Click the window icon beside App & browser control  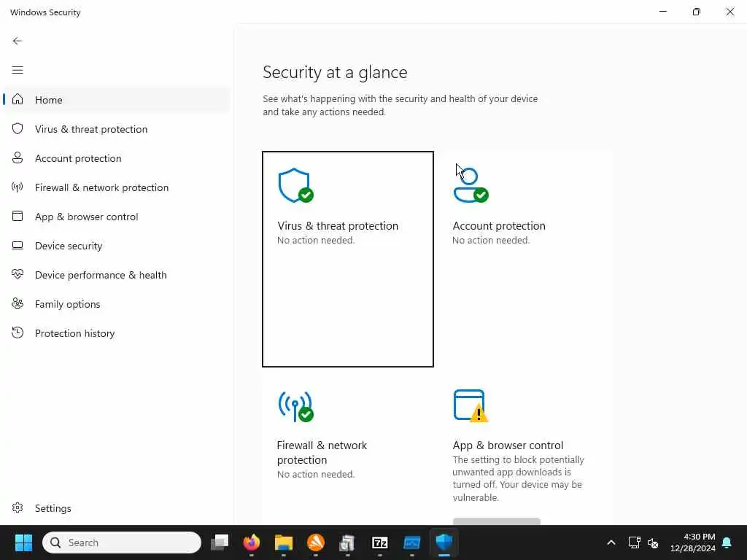coord(18,216)
